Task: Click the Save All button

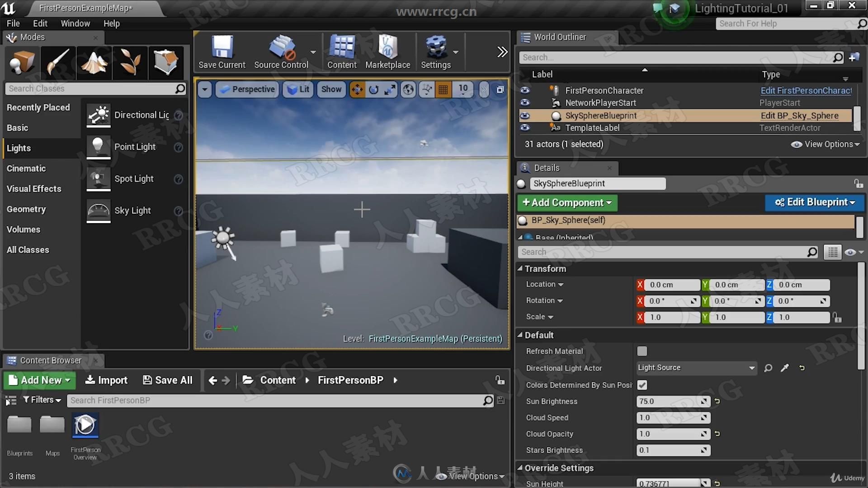Action: (168, 380)
